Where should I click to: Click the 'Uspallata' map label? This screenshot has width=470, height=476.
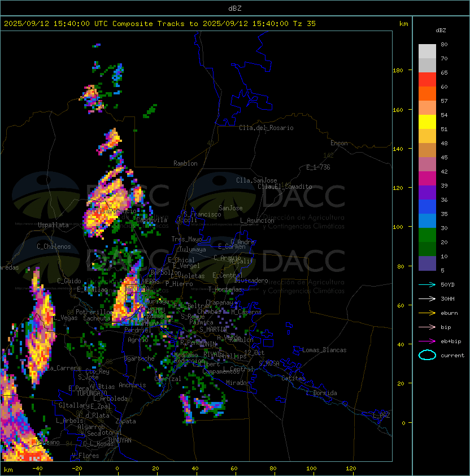tap(53, 225)
